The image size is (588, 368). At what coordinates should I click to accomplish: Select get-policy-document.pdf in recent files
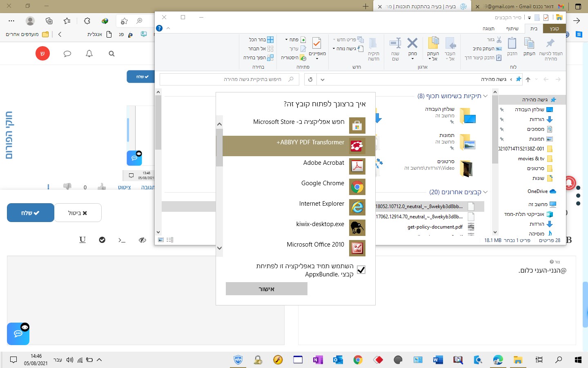click(435, 227)
